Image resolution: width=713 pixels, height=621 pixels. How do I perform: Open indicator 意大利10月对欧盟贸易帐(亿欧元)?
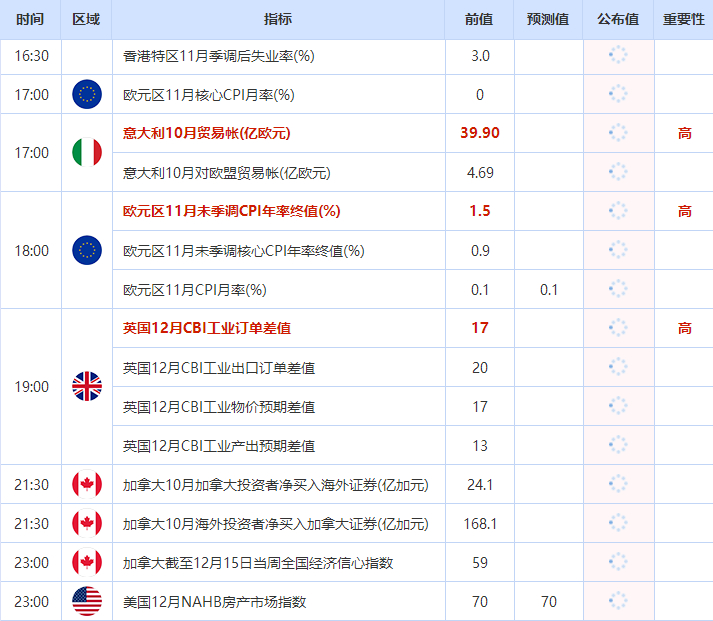point(226,173)
